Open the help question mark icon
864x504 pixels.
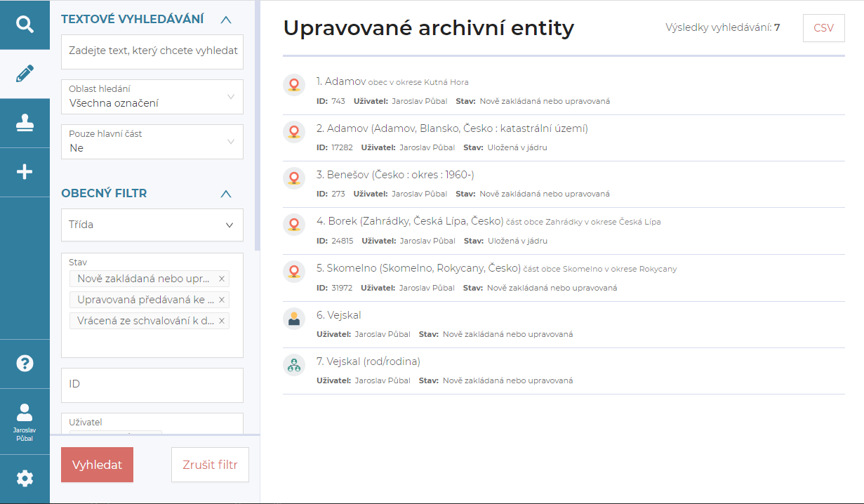pos(25,363)
